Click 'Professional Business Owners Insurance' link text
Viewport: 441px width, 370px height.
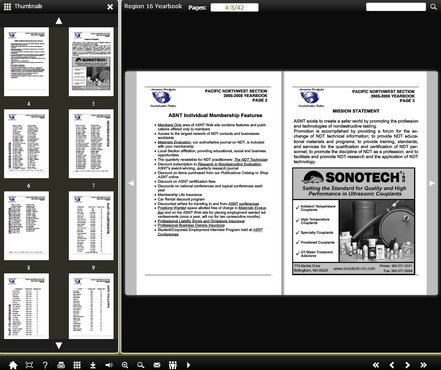click(x=191, y=225)
